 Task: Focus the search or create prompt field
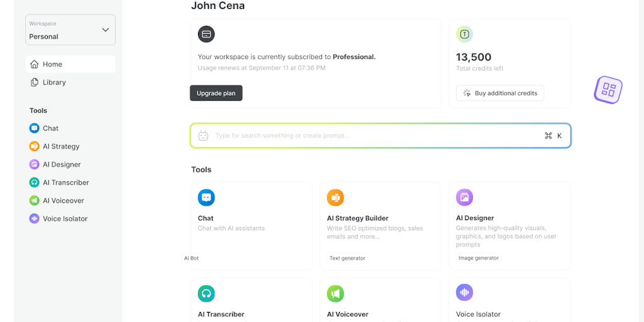pyautogui.click(x=380, y=136)
